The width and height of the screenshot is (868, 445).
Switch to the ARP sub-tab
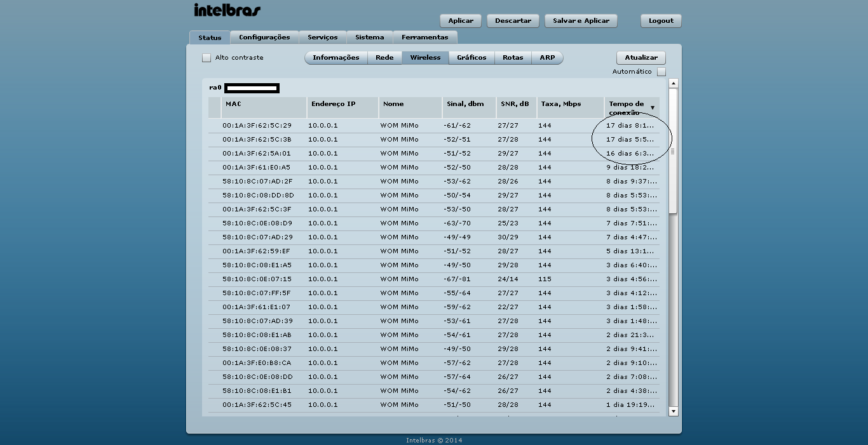(547, 58)
